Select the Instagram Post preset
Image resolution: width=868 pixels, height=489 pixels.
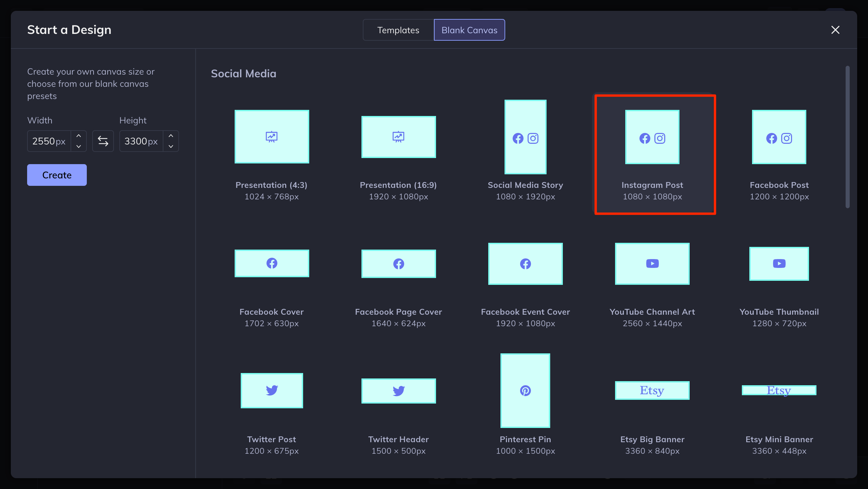652,154
